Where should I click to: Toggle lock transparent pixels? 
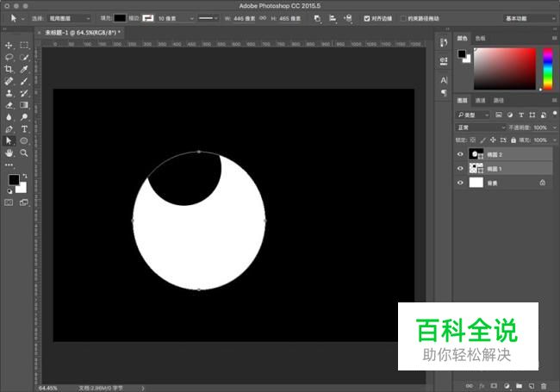tap(472, 140)
